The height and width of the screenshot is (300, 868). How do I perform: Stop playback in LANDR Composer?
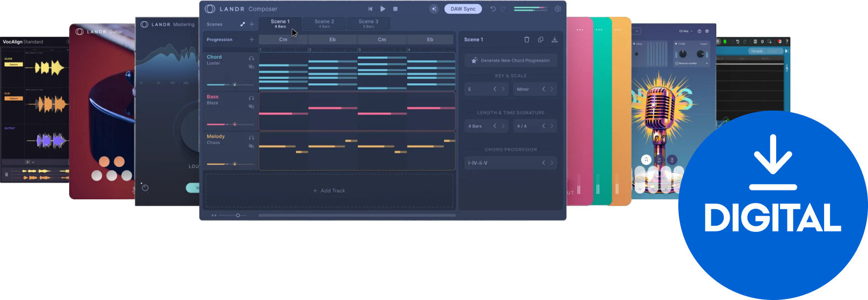tap(395, 9)
